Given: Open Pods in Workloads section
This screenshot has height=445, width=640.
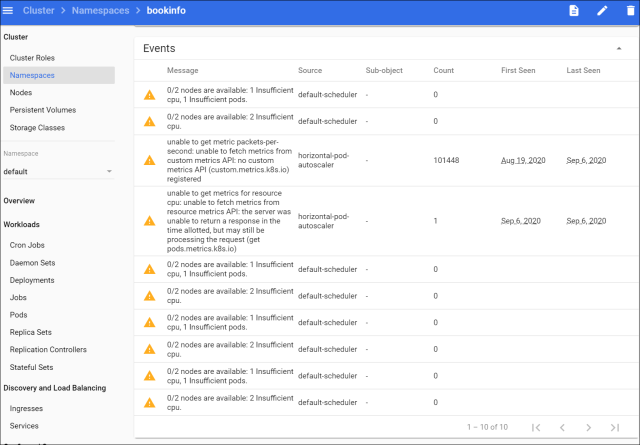Looking at the screenshot, I should pyautogui.click(x=20, y=315).
